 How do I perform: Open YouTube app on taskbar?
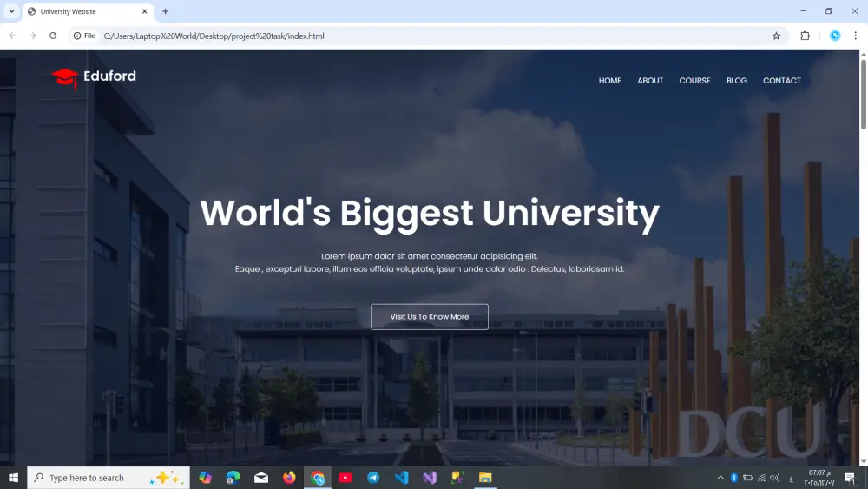point(345,478)
